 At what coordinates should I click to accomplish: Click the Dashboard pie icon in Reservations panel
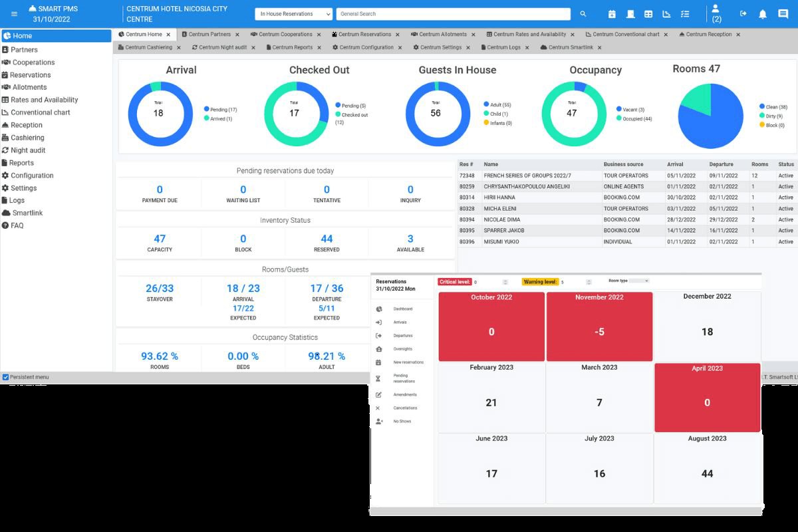[x=379, y=309]
